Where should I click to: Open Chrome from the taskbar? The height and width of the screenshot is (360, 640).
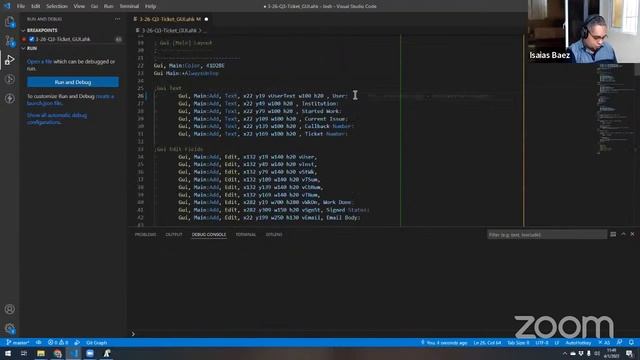58,353
